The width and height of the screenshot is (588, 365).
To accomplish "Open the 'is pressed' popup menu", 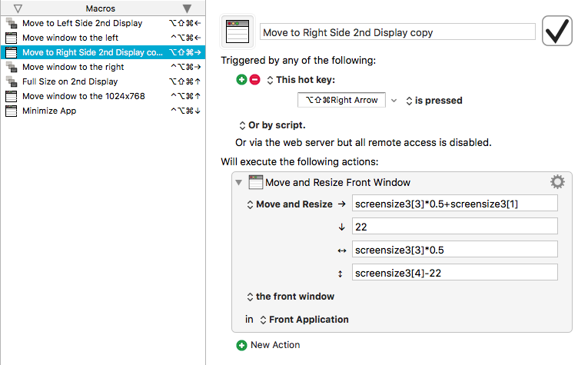I will click(x=434, y=101).
